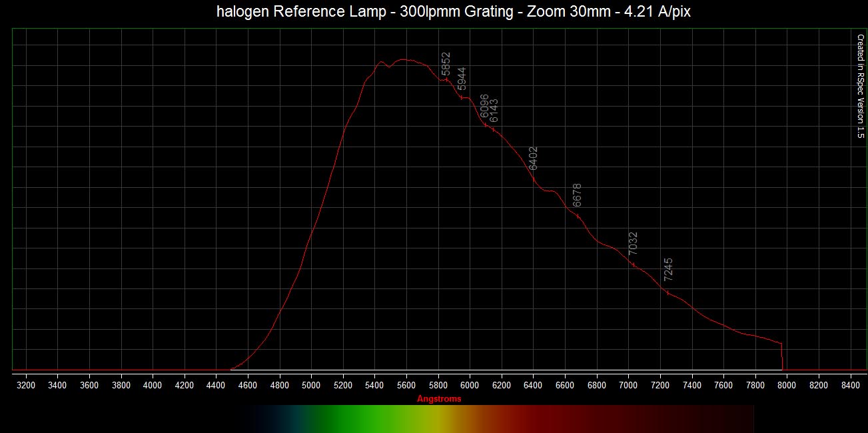Screen dimensions: 868x433
Task: Select the 7245 line label
Action: (668, 270)
